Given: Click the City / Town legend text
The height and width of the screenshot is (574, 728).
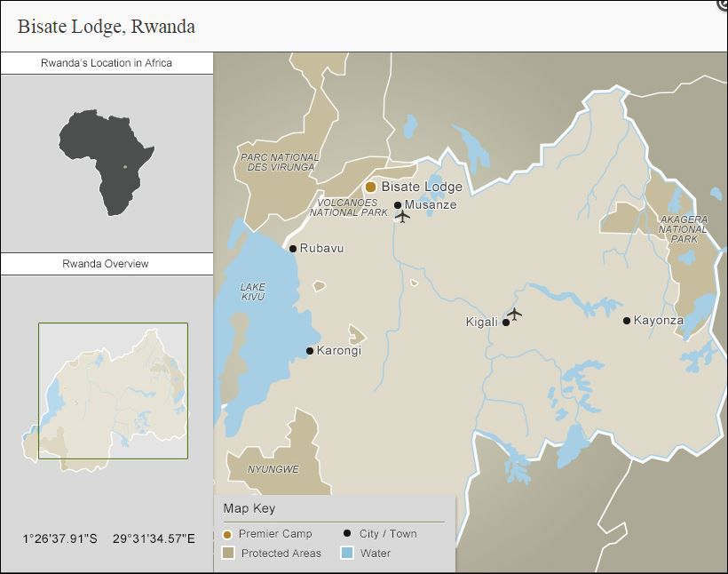Looking at the screenshot, I should (x=388, y=534).
